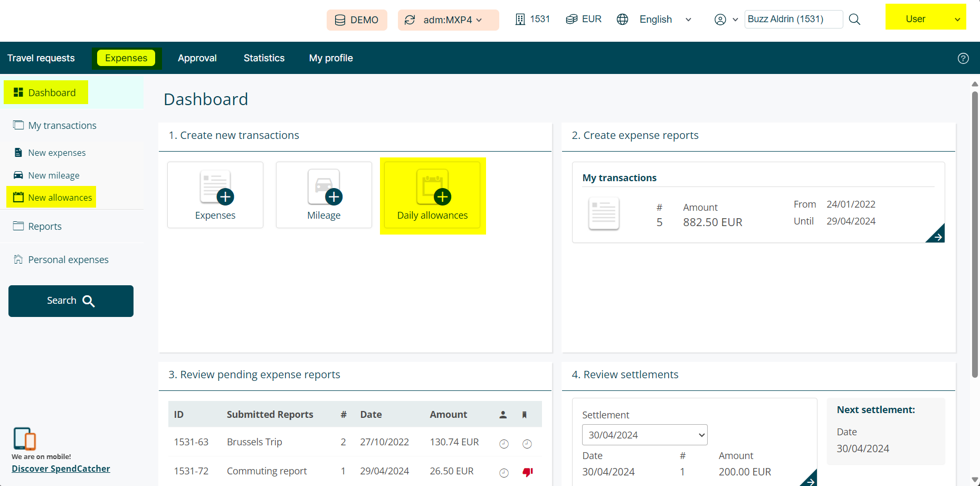Click the settlement card arrow icon
Image resolution: width=980 pixels, height=486 pixels.
(x=810, y=480)
